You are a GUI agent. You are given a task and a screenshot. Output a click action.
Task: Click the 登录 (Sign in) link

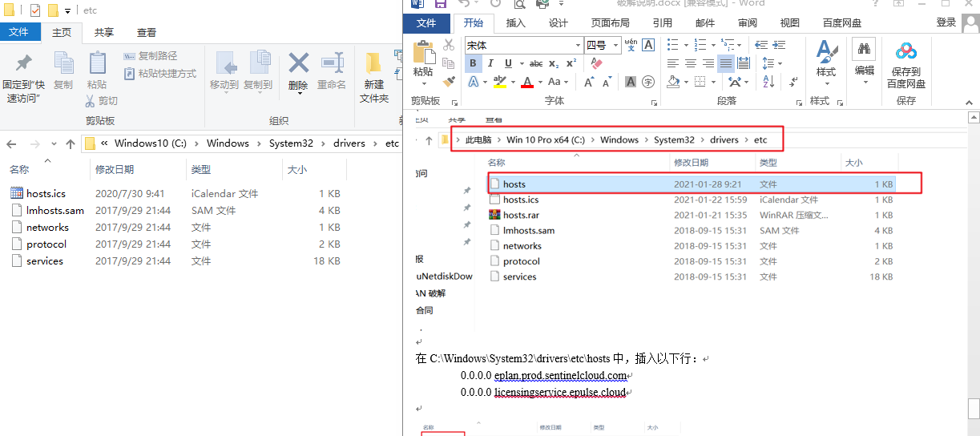coord(946,23)
